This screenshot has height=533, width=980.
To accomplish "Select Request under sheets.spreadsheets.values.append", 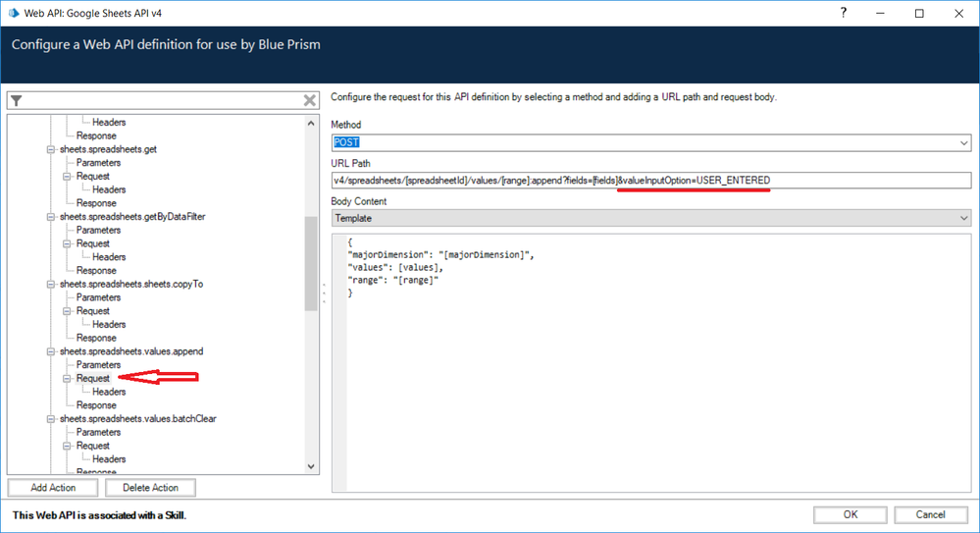I will (x=93, y=378).
